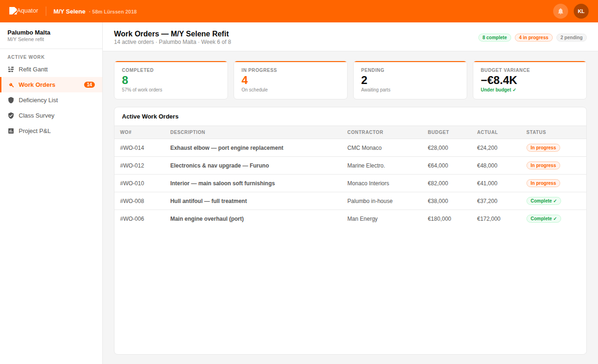Select Electronics & nav upgrade — Furuno
Screen dimensions: 598x364
pyautogui.click(x=220, y=166)
